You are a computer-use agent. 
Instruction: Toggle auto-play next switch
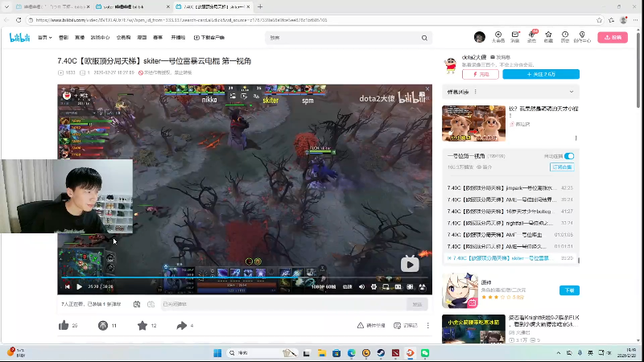[569, 156]
